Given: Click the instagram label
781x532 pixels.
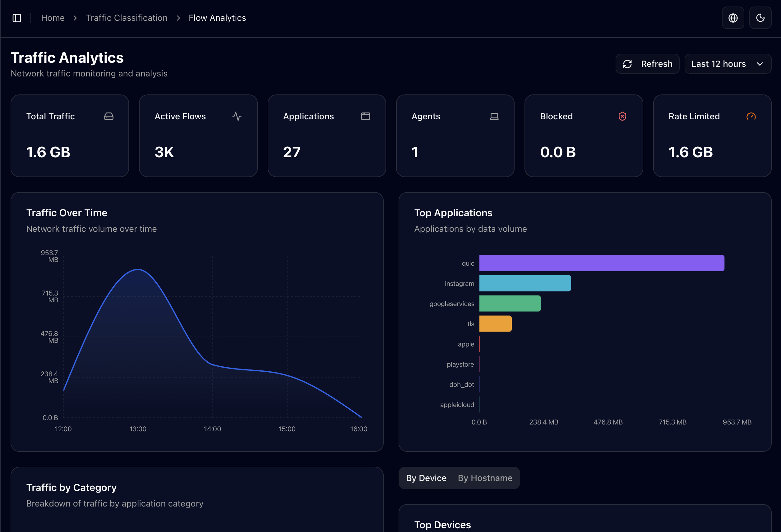Looking at the screenshot, I should coord(460,283).
